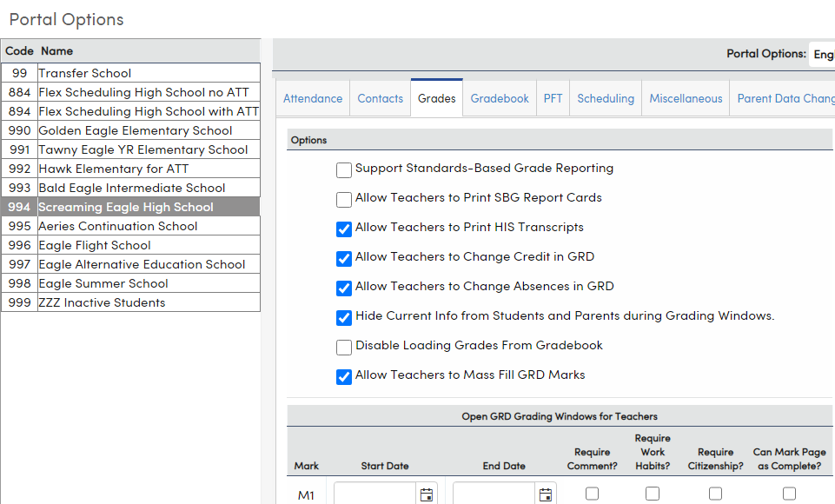Screen dimensions: 835x504
Task: Select the PFT tab
Action: point(553,98)
